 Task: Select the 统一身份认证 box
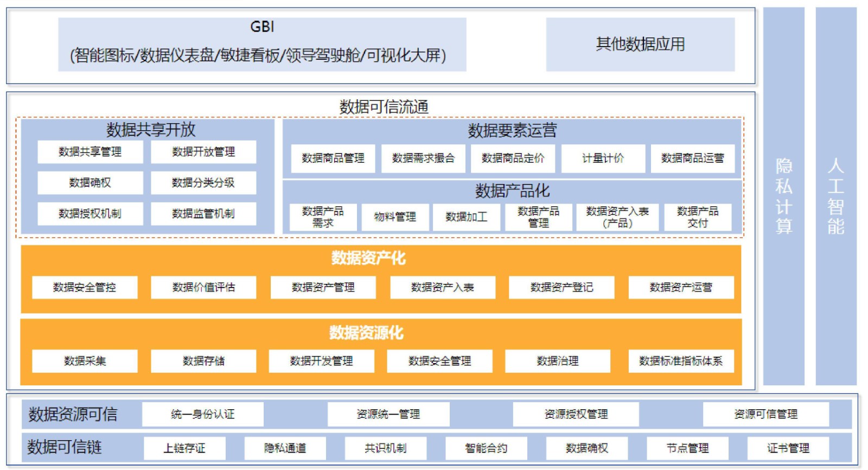[x=203, y=415]
